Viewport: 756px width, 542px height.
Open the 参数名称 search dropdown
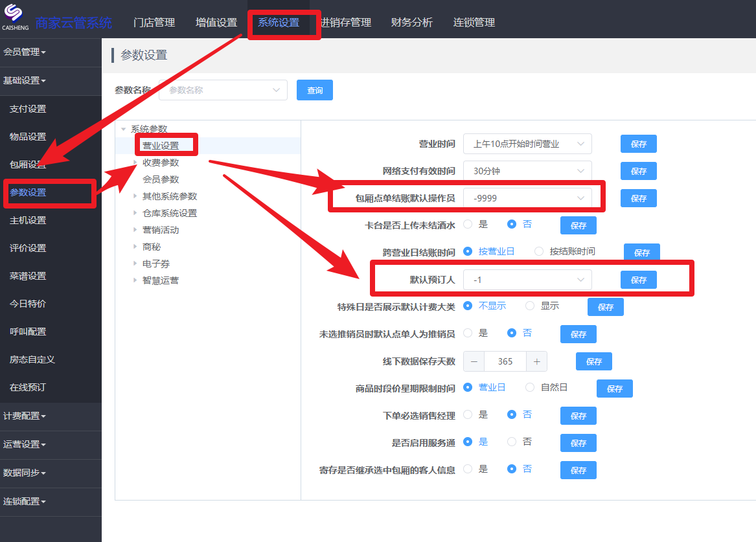click(223, 90)
